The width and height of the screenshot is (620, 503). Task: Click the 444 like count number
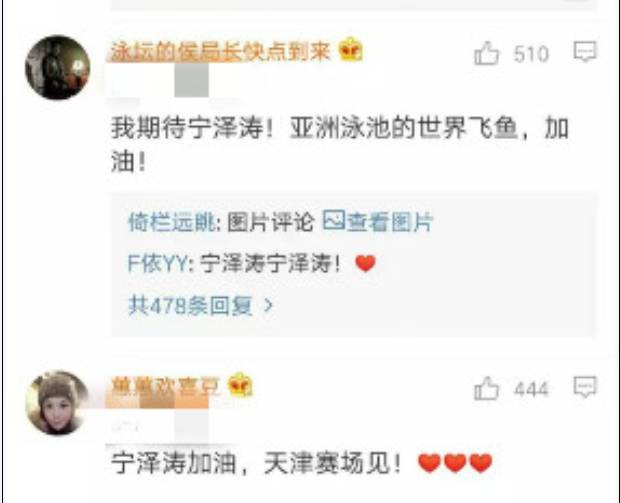point(531,389)
